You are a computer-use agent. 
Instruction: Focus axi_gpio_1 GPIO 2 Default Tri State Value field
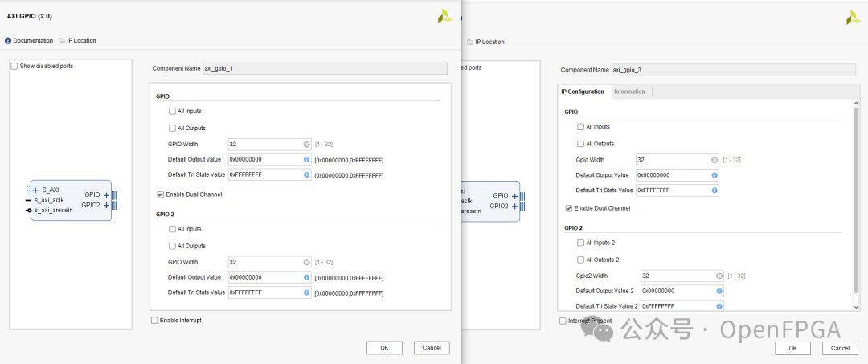pos(270,292)
